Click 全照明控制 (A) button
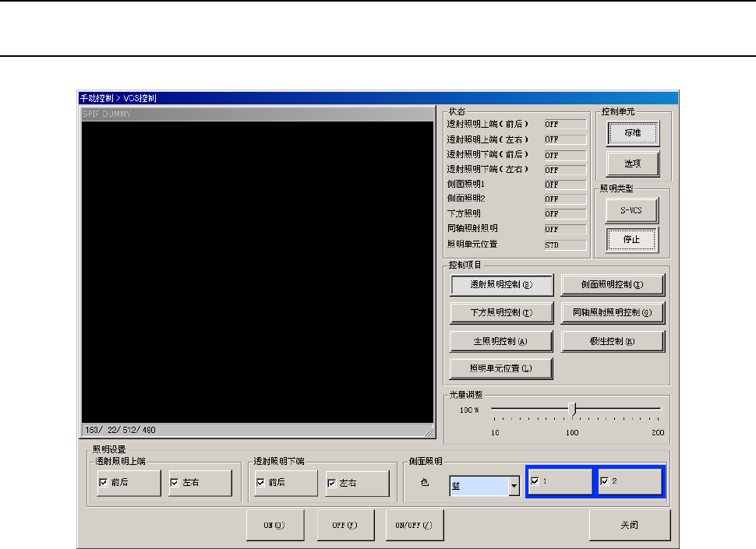The width and height of the screenshot is (756, 549). [x=501, y=341]
